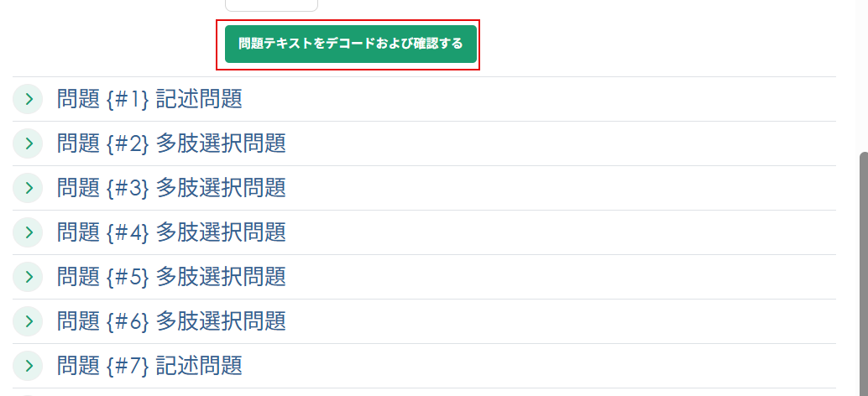
Task: Click the 記述問題 label in question {#1}
Action: pos(199,99)
